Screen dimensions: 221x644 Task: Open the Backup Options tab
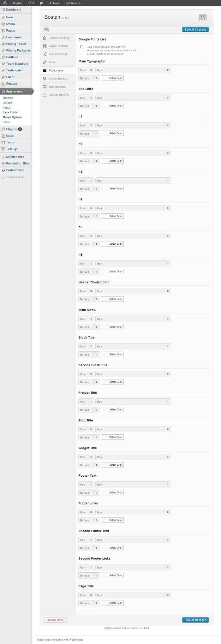pos(58,95)
